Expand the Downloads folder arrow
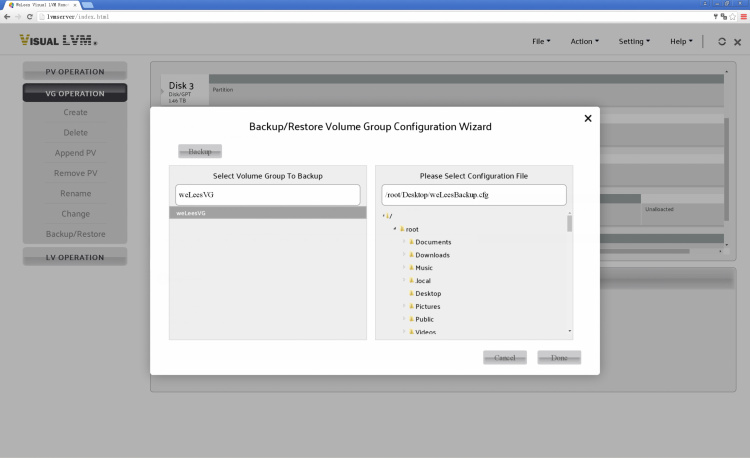The width and height of the screenshot is (750, 458). tap(404, 255)
